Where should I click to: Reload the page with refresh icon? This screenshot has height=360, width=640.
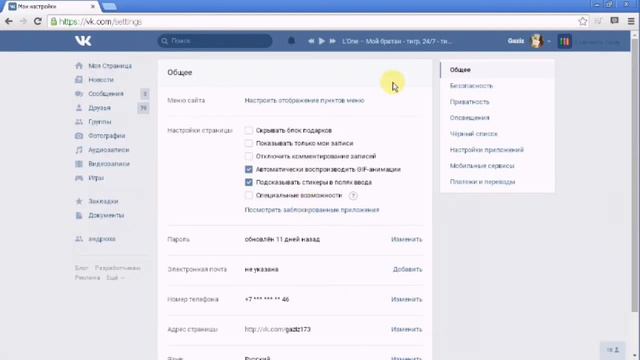38,21
